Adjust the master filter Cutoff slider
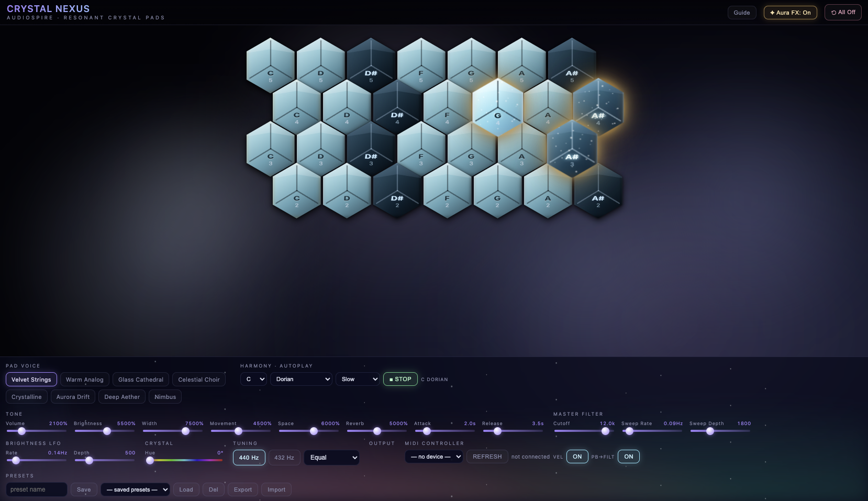This screenshot has height=501, width=868. 584,431
